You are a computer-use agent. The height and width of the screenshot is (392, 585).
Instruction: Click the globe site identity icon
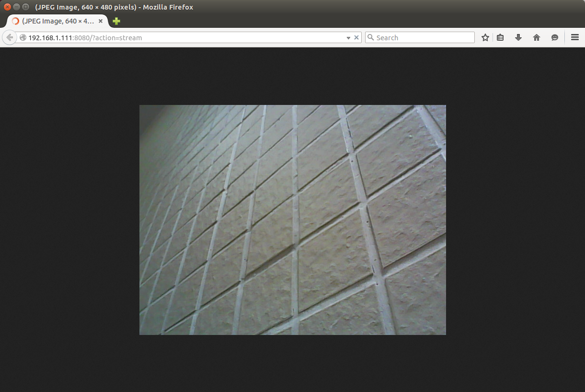23,37
